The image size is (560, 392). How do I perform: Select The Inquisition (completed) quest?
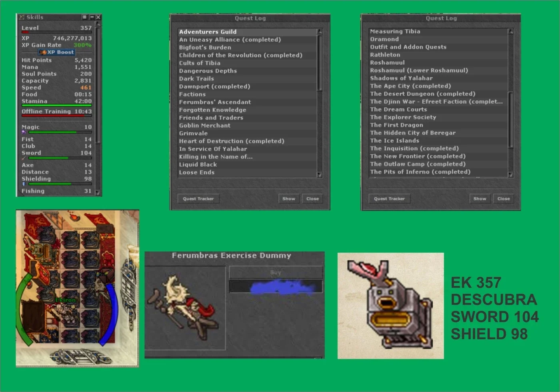tap(438, 148)
